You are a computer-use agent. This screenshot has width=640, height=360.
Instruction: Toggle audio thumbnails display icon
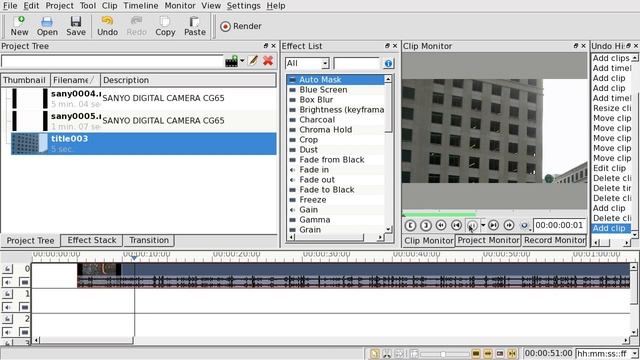[x=488, y=353]
